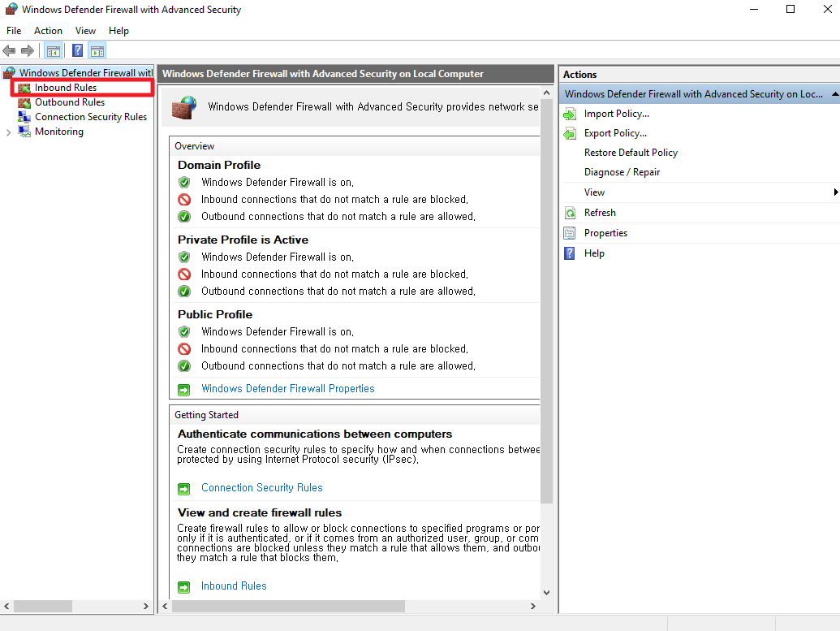Select the Outbound Rules tree node
Screen dimensions: 840x631
[x=70, y=102]
